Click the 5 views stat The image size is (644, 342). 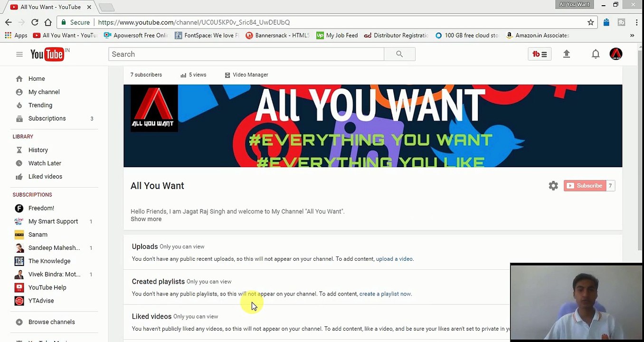(x=193, y=75)
